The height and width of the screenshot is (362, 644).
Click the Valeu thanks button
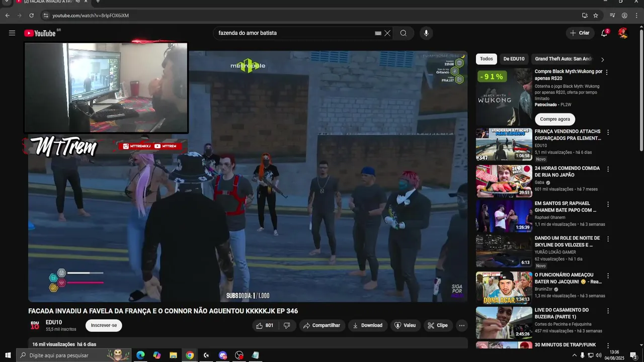pos(406,325)
